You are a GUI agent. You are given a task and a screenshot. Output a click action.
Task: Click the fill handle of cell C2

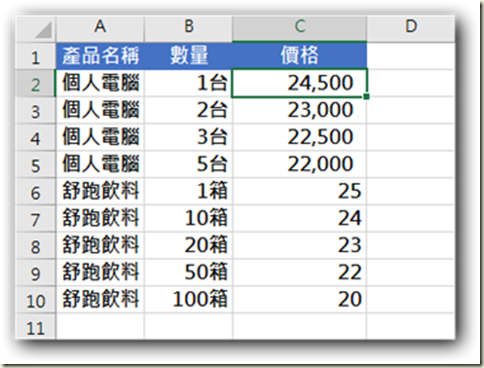[367, 97]
